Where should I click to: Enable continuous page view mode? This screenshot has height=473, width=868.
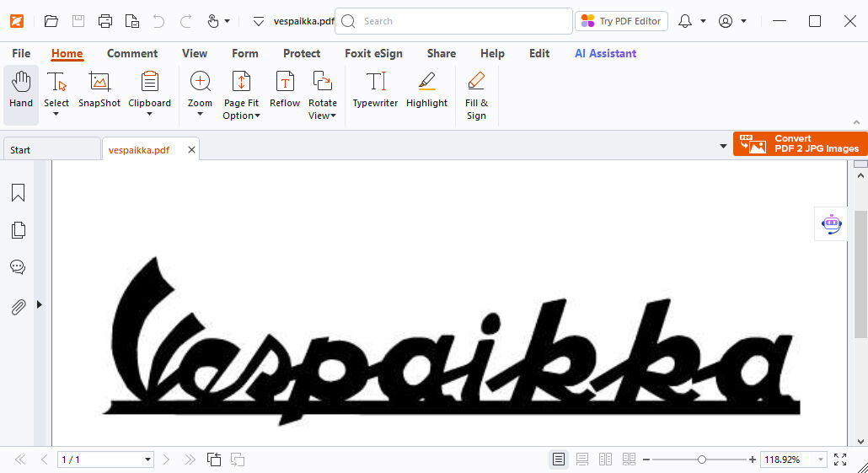(581, 460)
